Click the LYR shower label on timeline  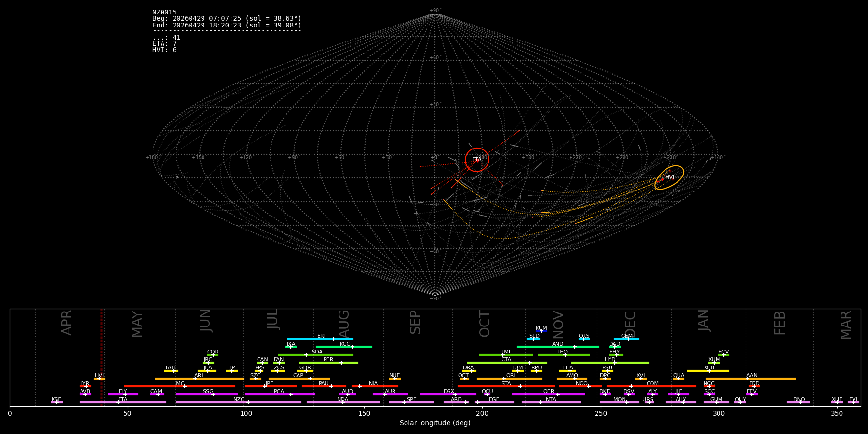click(85, 384)
